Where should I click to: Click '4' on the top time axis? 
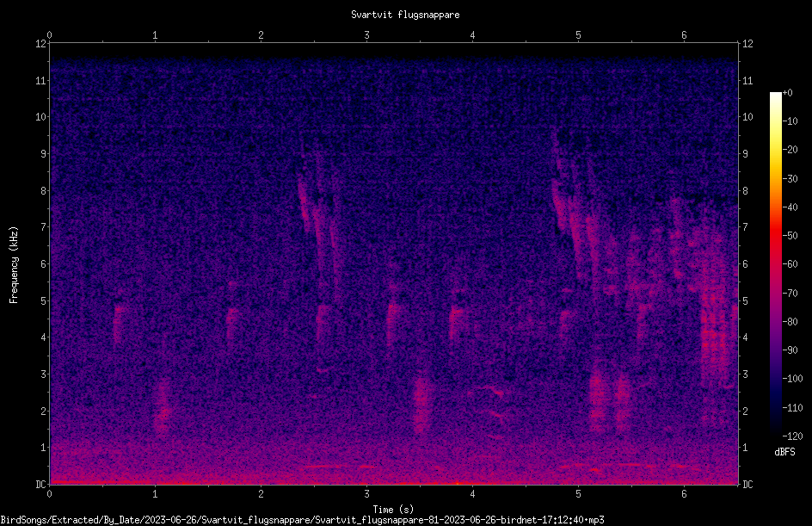pos(472,35)
